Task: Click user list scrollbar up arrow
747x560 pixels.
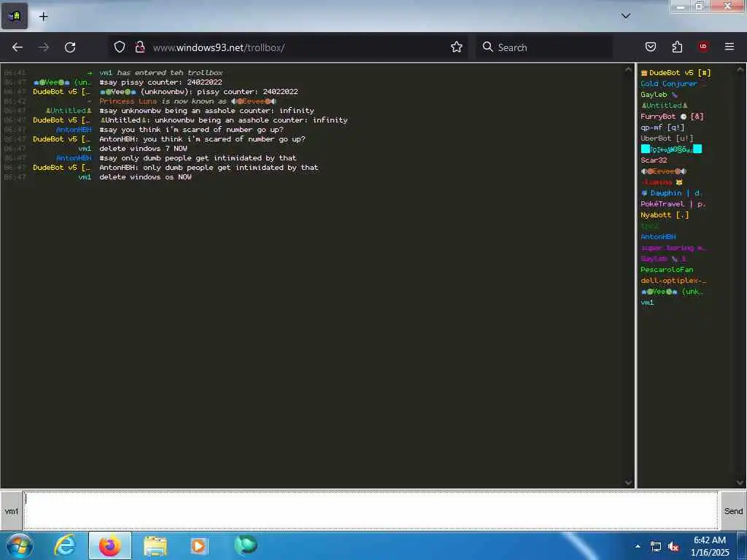Action: [740, 69]
